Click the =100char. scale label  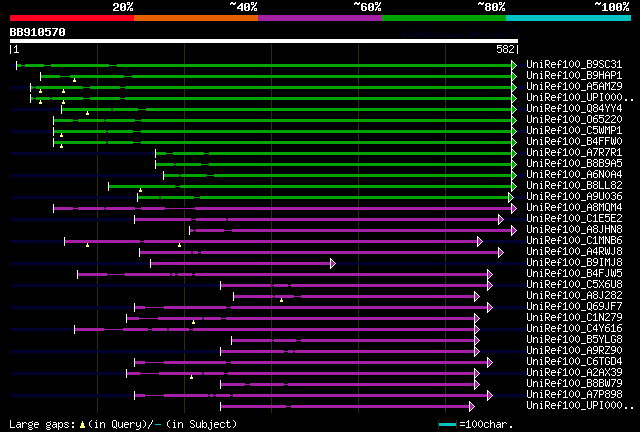click(486, 425)
